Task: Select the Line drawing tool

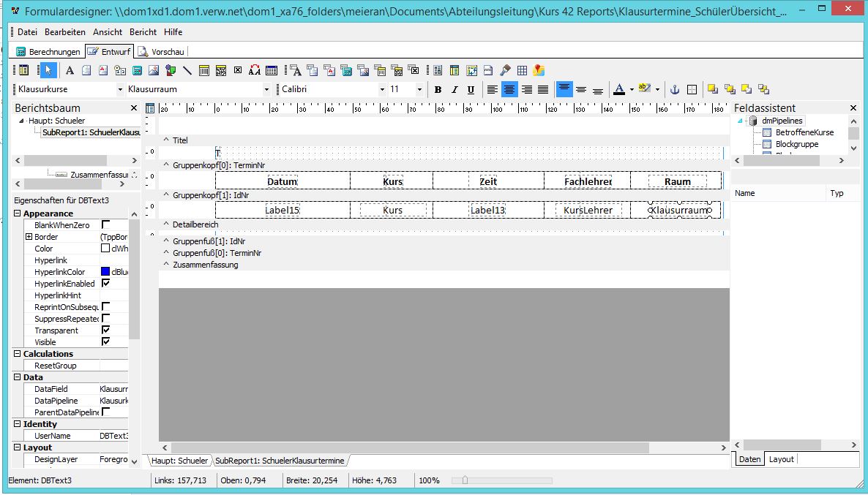Action: 187,70
